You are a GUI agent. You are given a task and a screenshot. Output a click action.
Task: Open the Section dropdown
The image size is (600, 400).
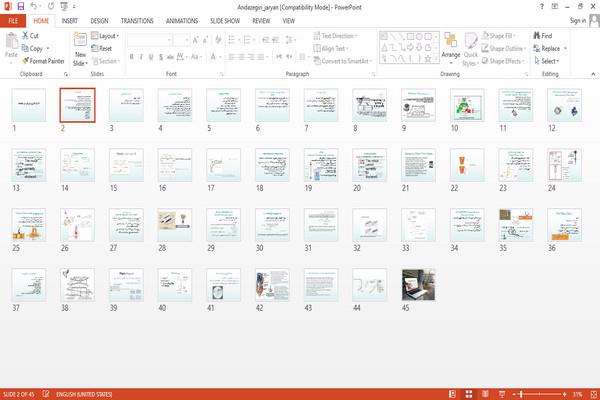(106, 61)
